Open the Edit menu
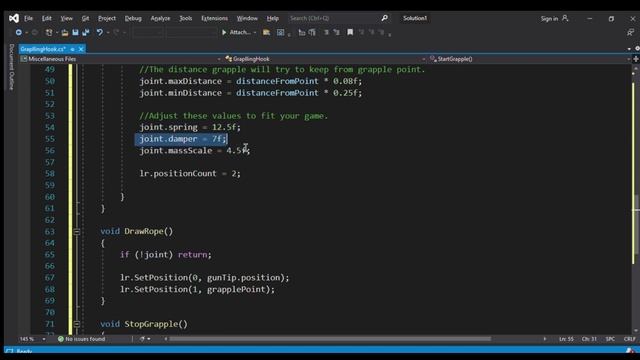Screen dimensions: 640x360 point(47,18)
